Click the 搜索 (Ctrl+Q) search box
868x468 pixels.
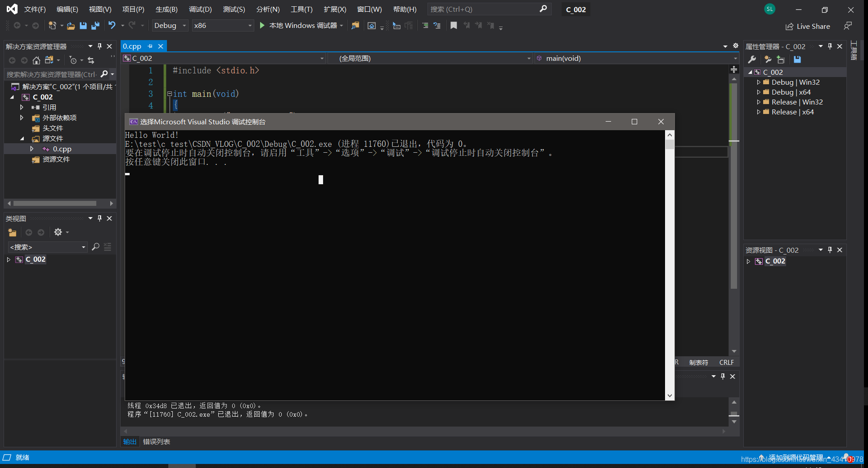[488, 9]
